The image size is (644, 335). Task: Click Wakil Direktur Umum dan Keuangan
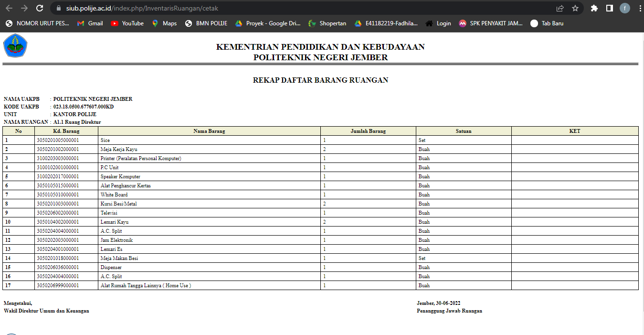coord(46,311)
